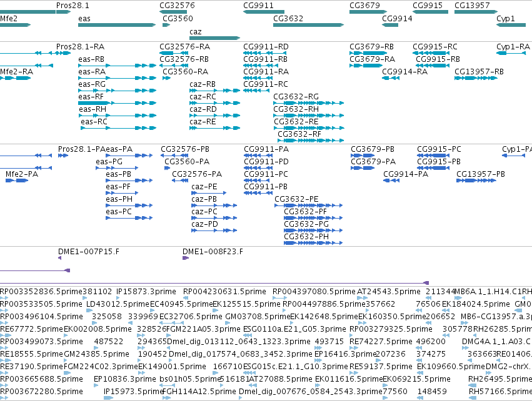Click the teal bar under gene 'eas'
The height and width of the screenshot is (401, 532).
pos(117,25)
